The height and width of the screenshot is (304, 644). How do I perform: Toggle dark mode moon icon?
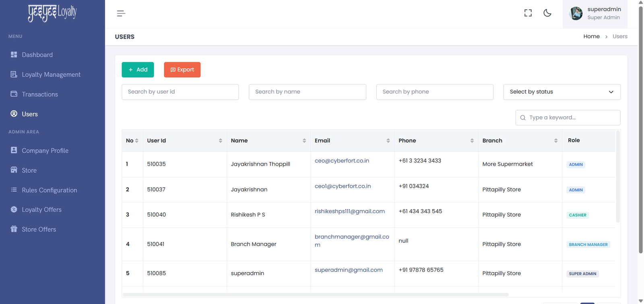[x=547, y=13]
